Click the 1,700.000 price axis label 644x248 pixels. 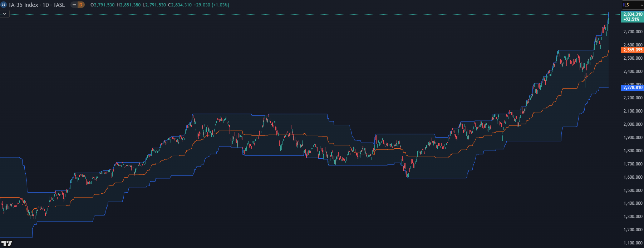click(633, 164)
